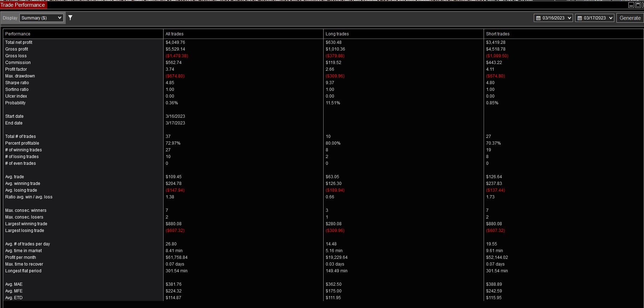Open the filter funnel icon

(70, 18)
